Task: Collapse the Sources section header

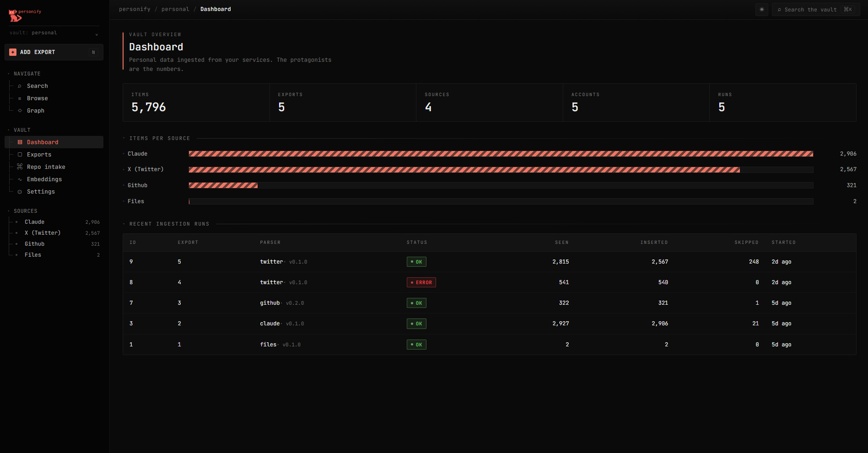Action: tap(25, 211)
